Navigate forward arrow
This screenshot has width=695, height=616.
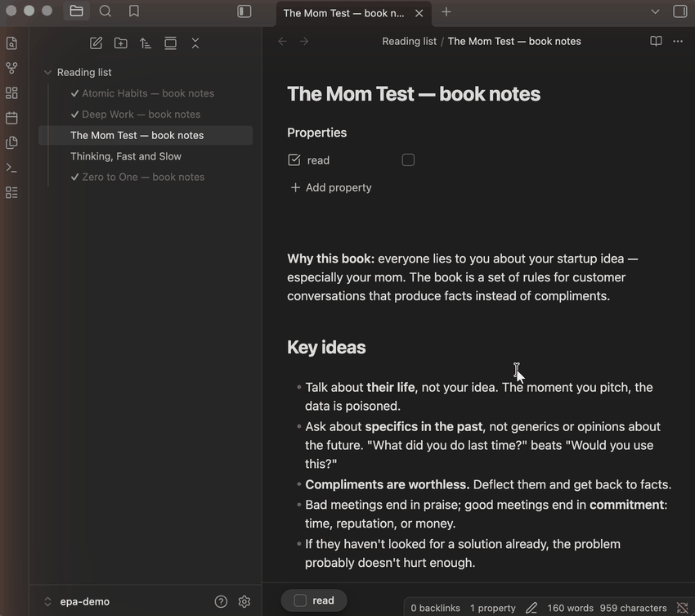click(304, 41)
